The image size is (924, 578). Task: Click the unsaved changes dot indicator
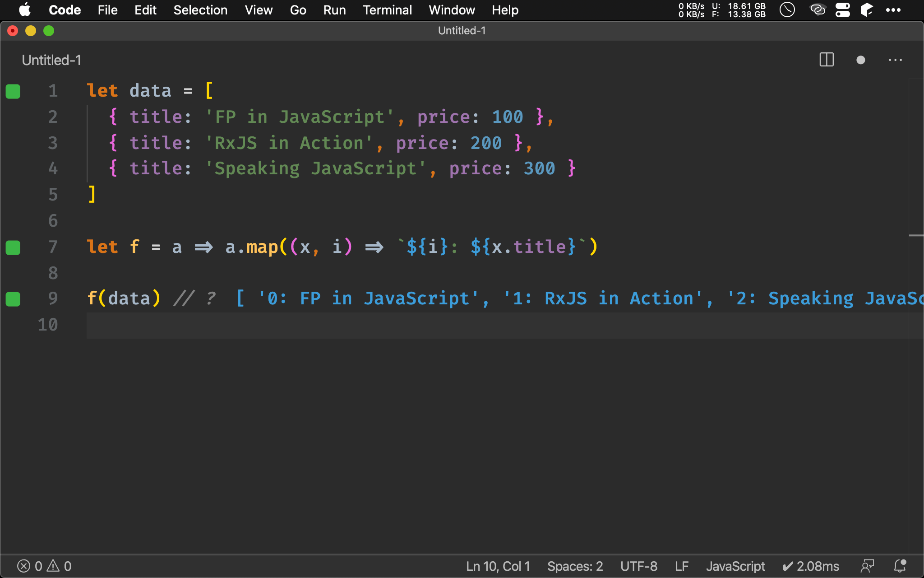tap(860, 60)
